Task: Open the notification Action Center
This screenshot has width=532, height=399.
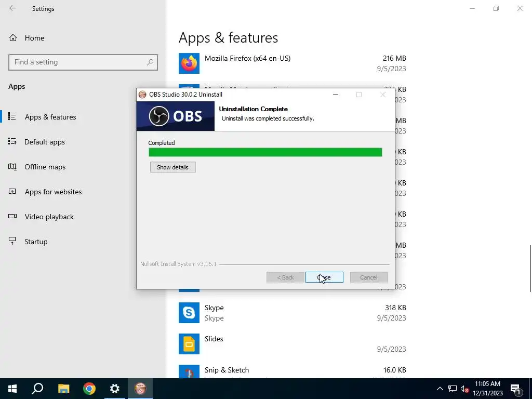Action: [x=515, y=389]
